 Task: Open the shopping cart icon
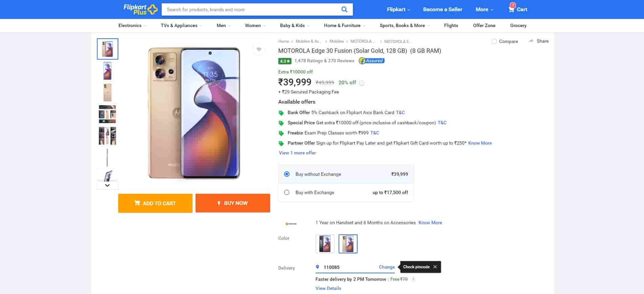511,9
